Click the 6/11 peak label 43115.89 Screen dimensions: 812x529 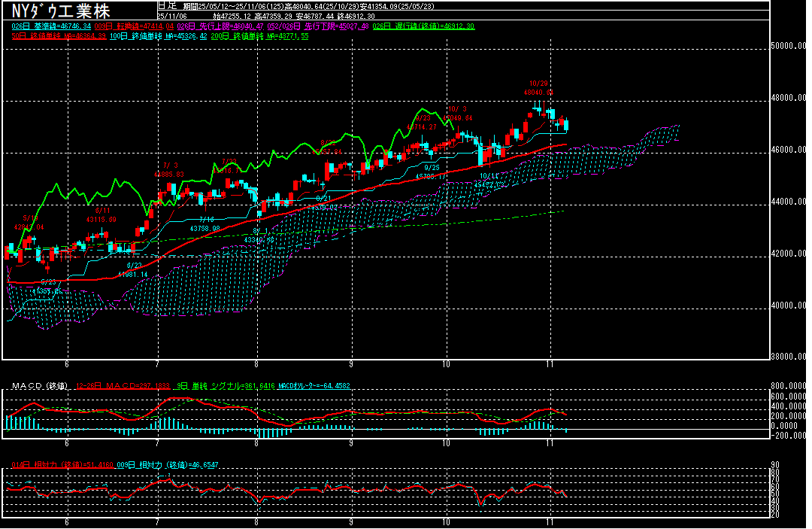pyautogui.click(x=102, y=219)
